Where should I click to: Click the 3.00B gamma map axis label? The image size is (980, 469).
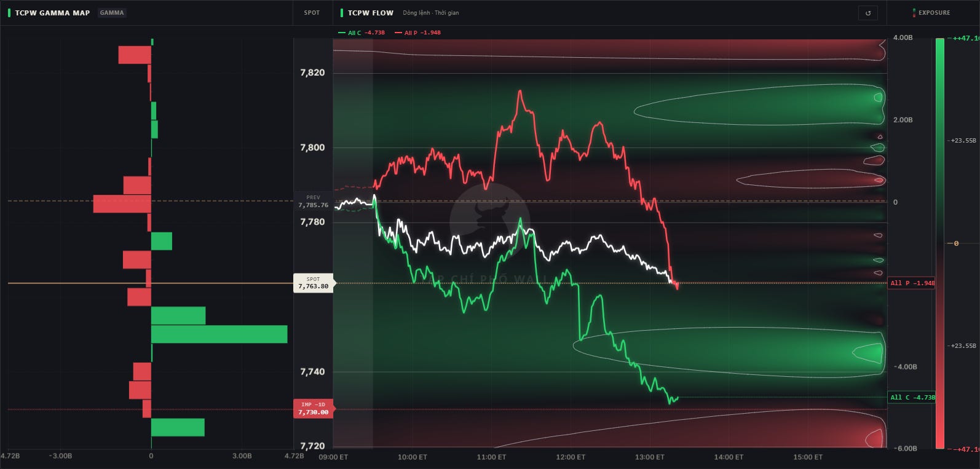pos(242,456)
